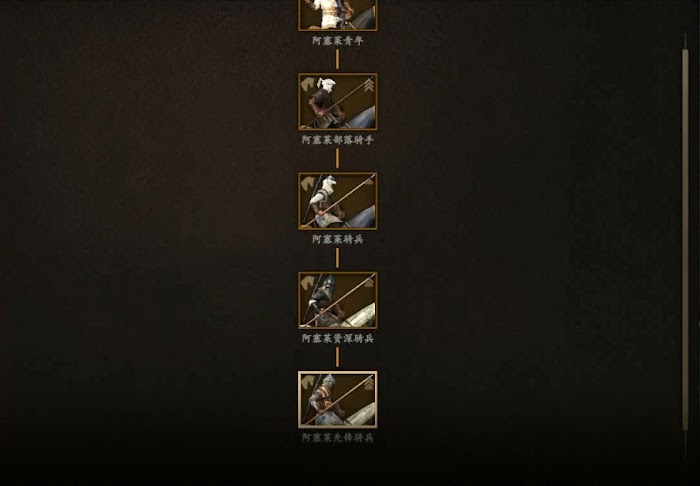Select highlighted 阿塞莱先锋骑兵 troop portrait

(338, 400)
